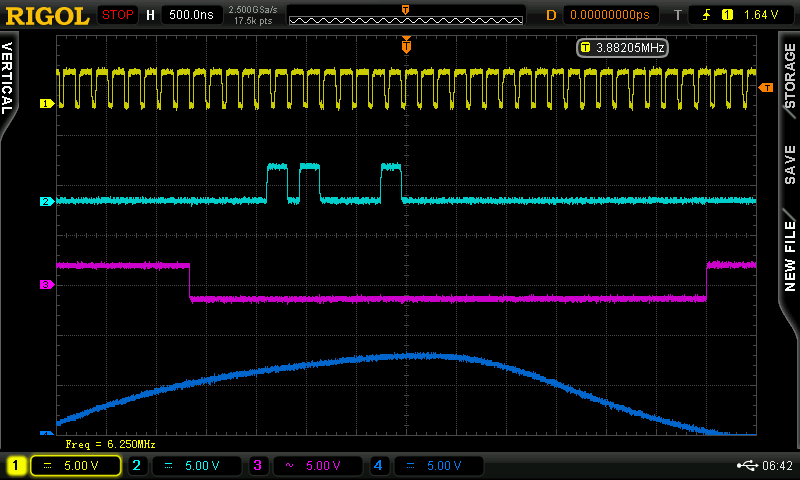Click the RIGOL logo
The image size is (800, 480).
point(47,16)
